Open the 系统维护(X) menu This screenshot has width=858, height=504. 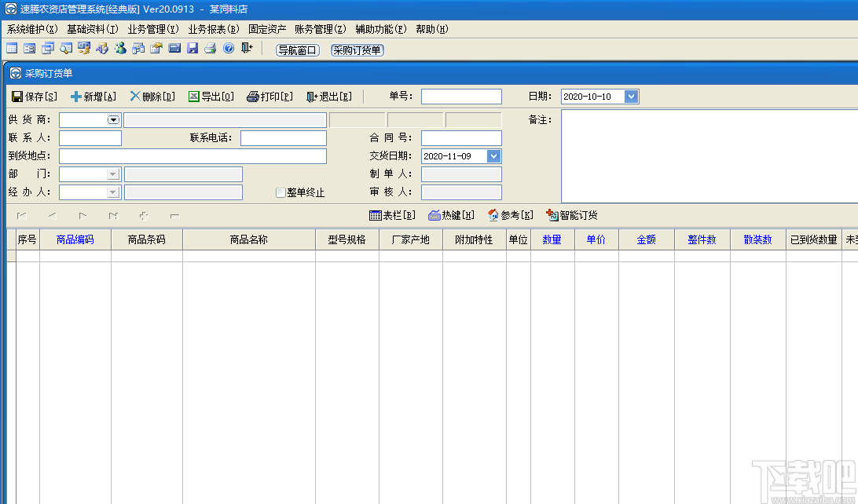pos(32,30)
